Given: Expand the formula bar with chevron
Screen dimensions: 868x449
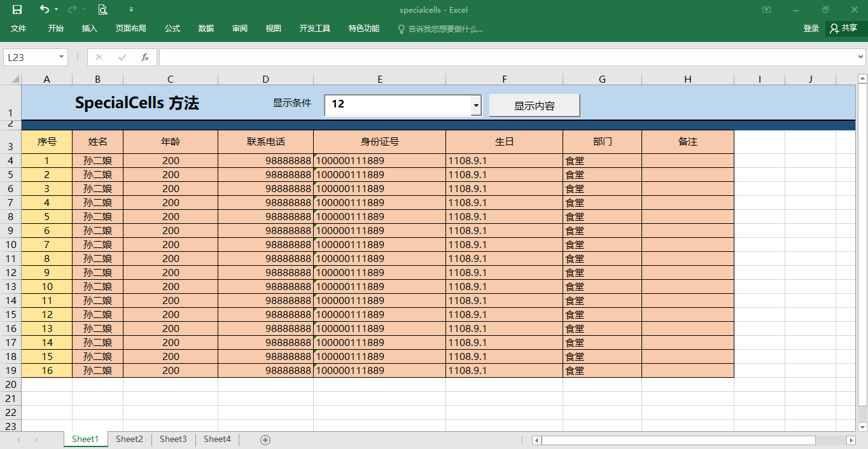Looking at the screenshot, I should [x=861, y=57].
